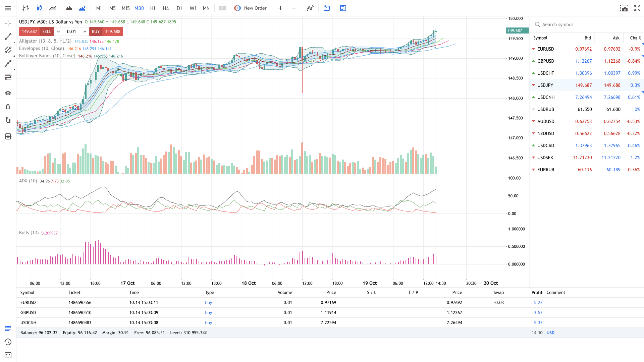Increase order volume with up chevron

point(85,32)
